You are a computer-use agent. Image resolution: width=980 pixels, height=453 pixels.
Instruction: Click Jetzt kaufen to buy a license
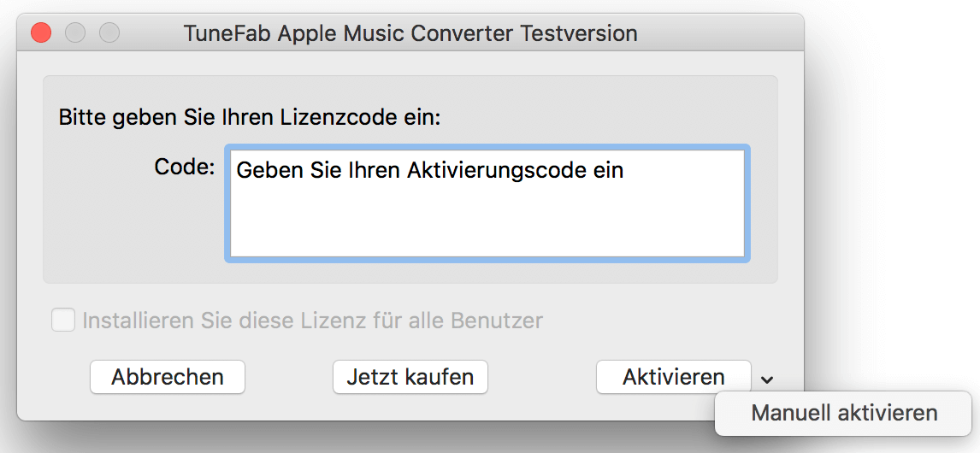point(410,377)
